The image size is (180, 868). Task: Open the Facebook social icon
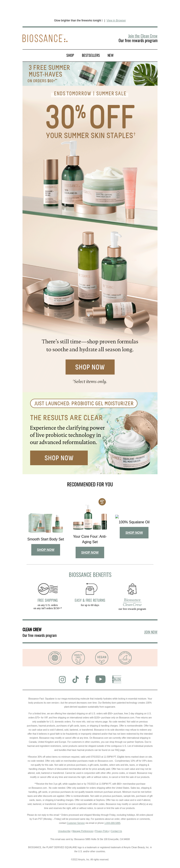coord(87,679)
